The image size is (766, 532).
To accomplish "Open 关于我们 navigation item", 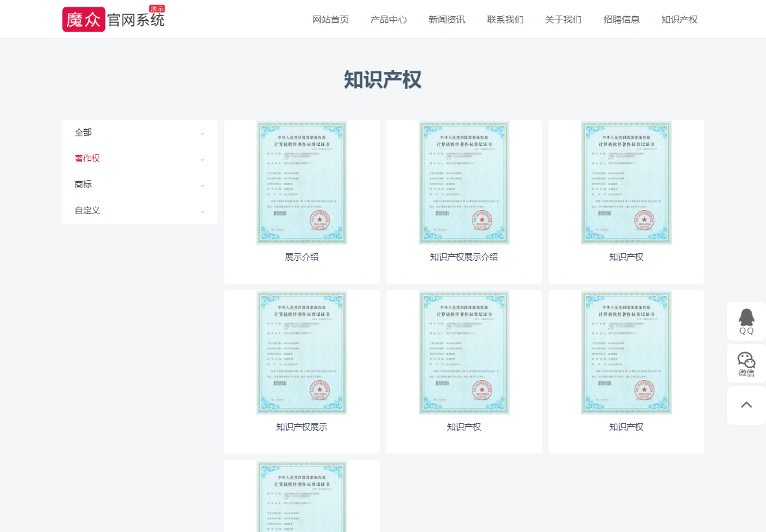I will tap(563, 19).
